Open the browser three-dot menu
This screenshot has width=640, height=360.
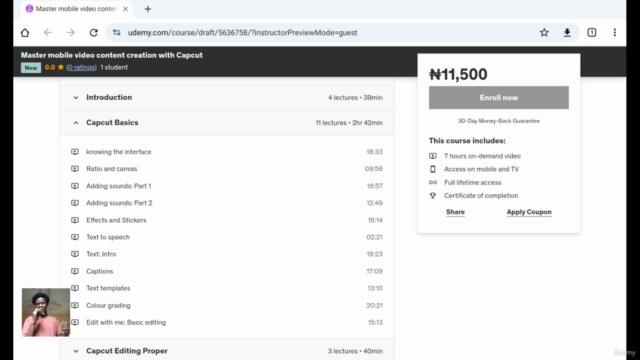[x=615, y=33]
